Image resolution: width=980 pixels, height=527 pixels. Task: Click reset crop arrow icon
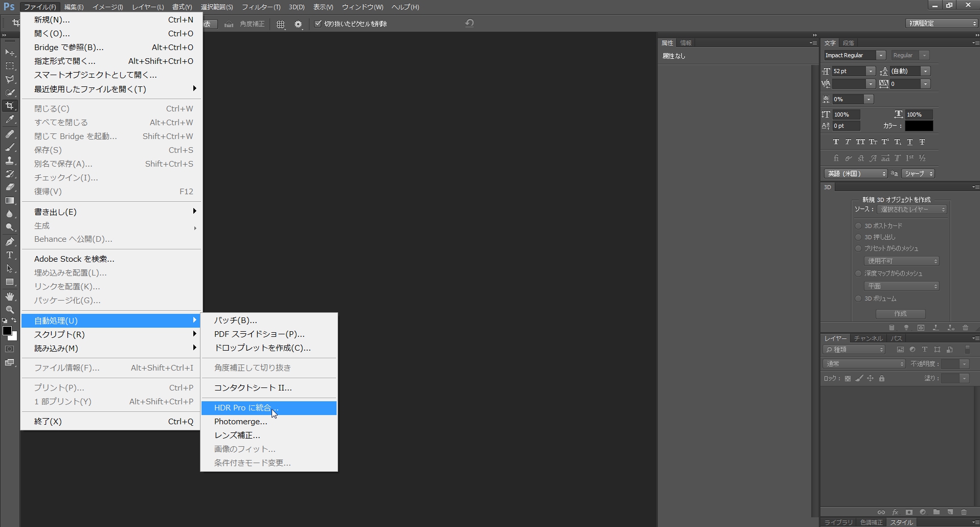(470, 23)
